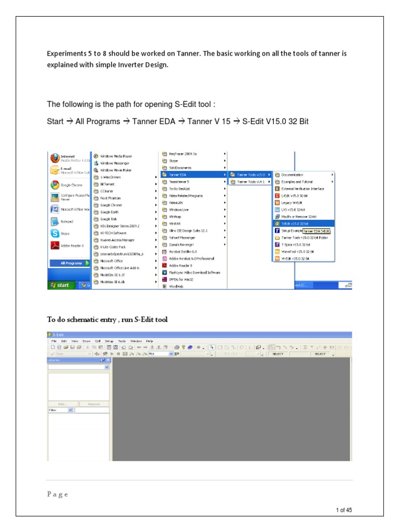Open S-Edit v15.0 32-bit menu entry
The width and height of the screenshot is (399, 532).
(x=303, y=223)
